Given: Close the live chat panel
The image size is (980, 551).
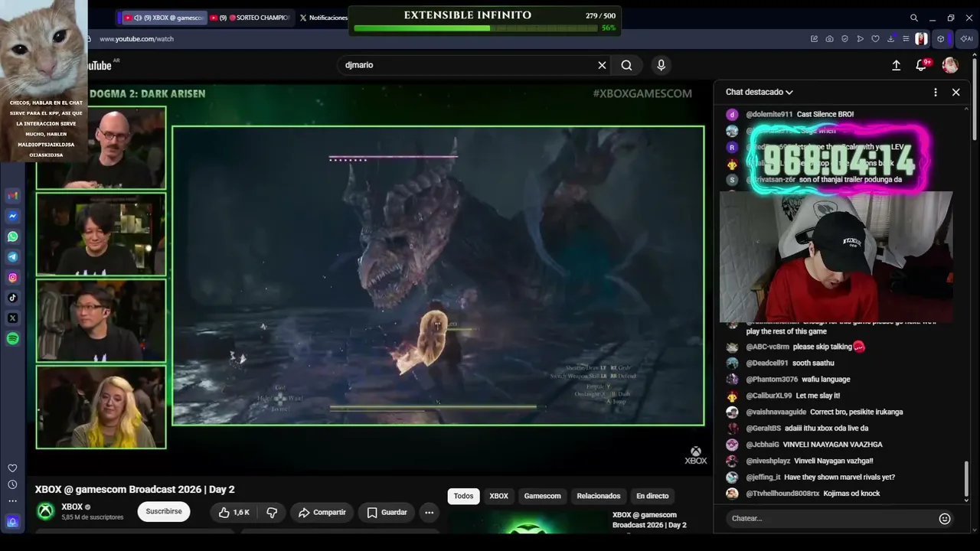Looking at the screenshot, I should 955,92.
